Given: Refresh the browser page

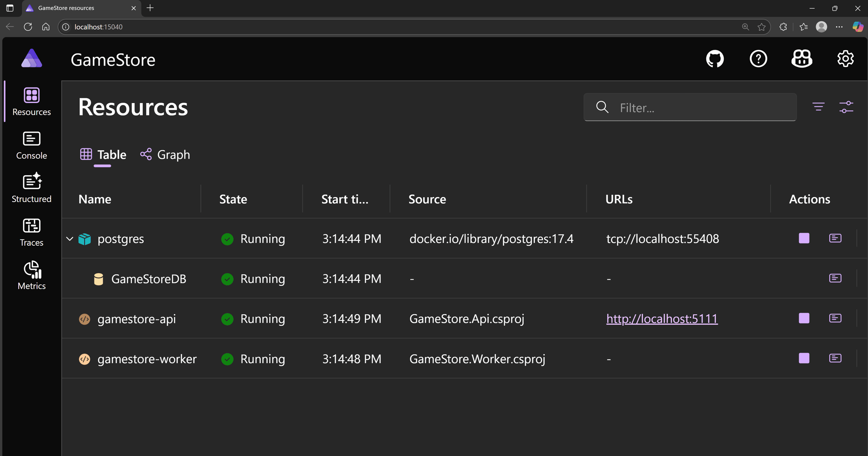Looking at the screenshot, I should [28, 27].
